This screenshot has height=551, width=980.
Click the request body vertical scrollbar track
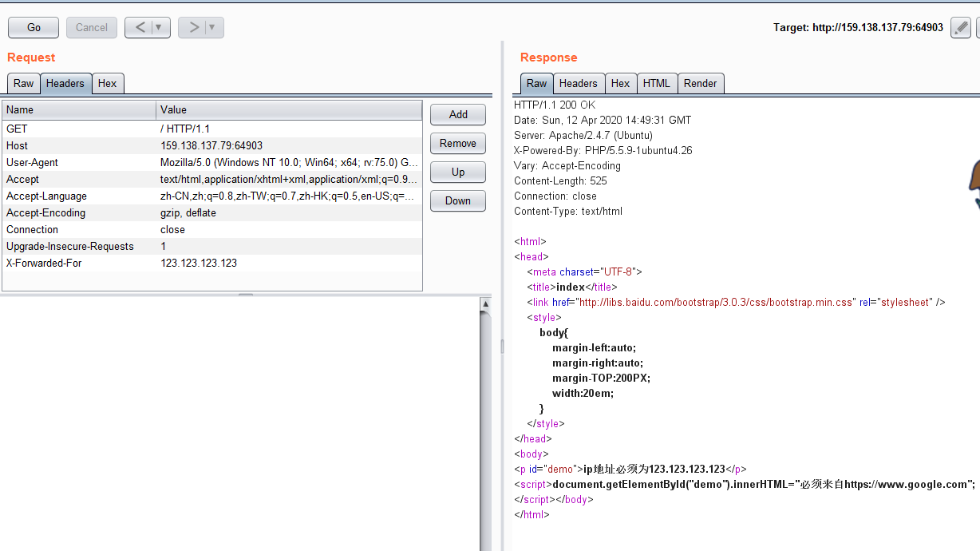point(485,431)
